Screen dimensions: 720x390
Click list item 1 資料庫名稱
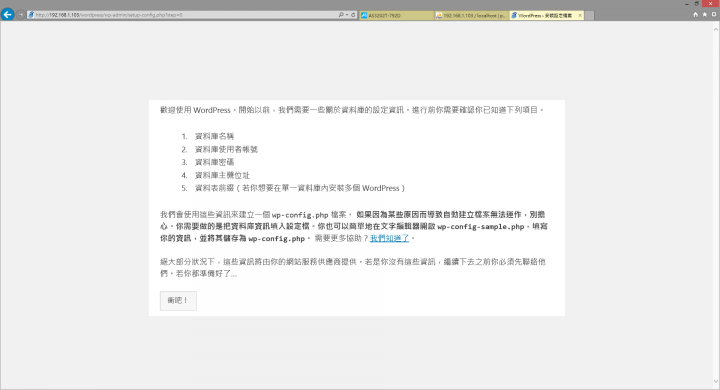tap(214, 136)
